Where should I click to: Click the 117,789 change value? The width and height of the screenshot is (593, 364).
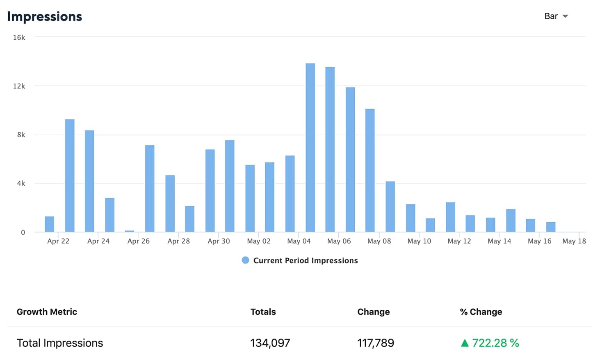[376, 343]
